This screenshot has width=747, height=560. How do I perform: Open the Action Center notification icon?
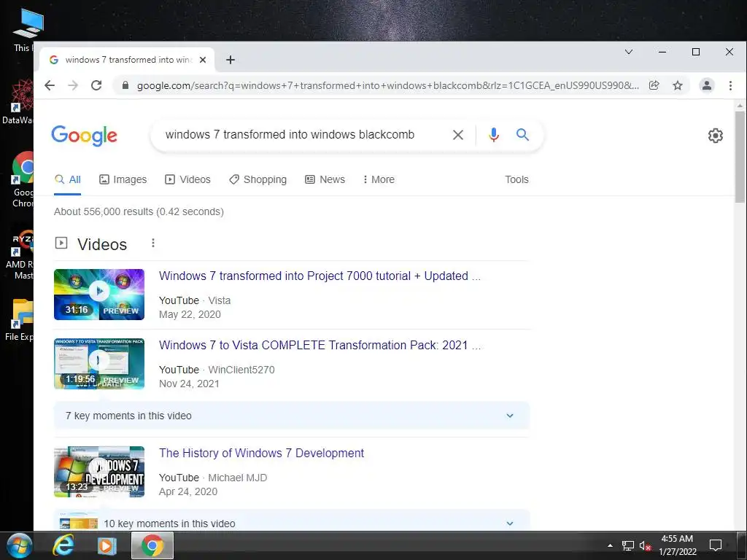(715, 545)
